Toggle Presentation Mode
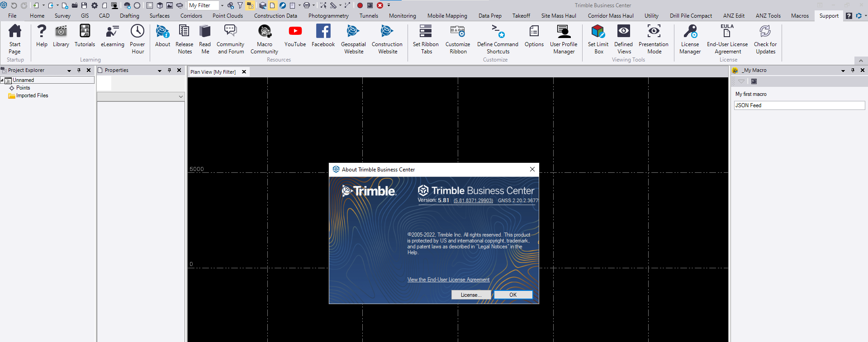The height and width of the screenshot is (342, 868). 654,39
